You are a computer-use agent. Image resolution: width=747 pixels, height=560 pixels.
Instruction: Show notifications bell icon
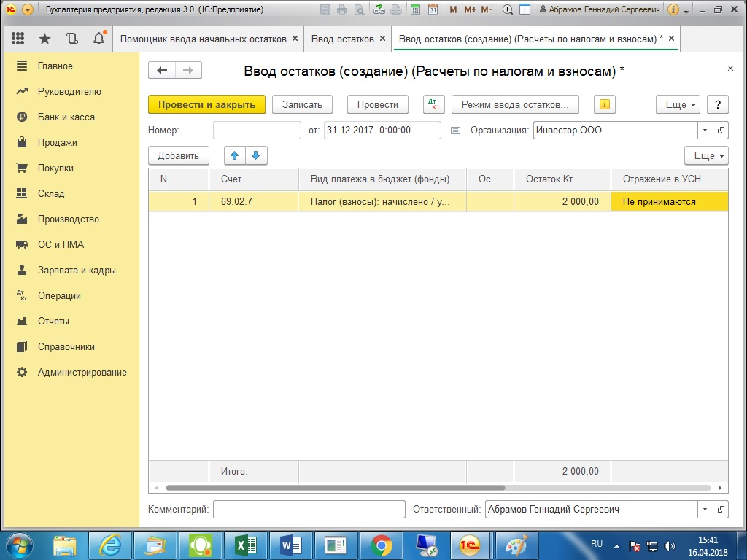98,39
